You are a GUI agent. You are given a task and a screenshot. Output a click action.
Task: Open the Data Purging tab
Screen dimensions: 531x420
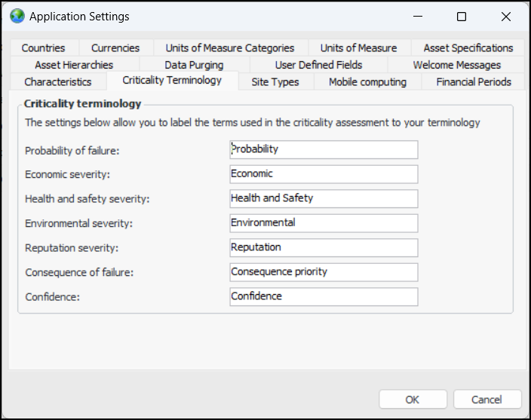tap(194, 65)
